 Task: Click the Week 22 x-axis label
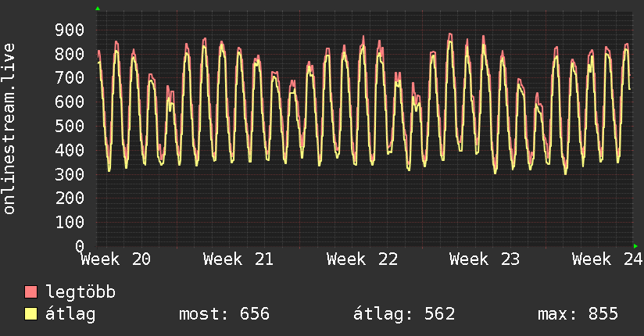[363, 259]
